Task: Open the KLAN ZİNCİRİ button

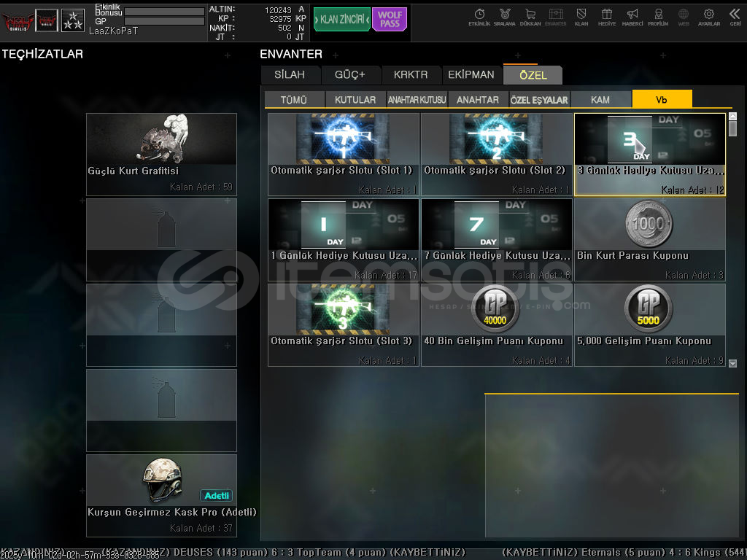Action: (x=342, y=20)
